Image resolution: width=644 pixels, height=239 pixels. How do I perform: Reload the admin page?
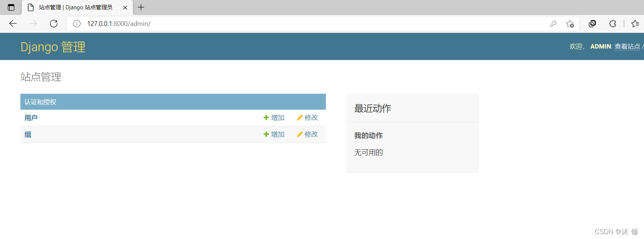coord(54,24)
